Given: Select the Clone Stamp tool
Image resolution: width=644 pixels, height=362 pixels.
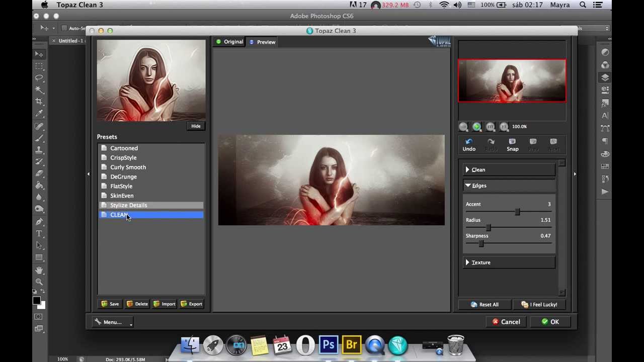Looking at the screenshot, I should (39, 150).
